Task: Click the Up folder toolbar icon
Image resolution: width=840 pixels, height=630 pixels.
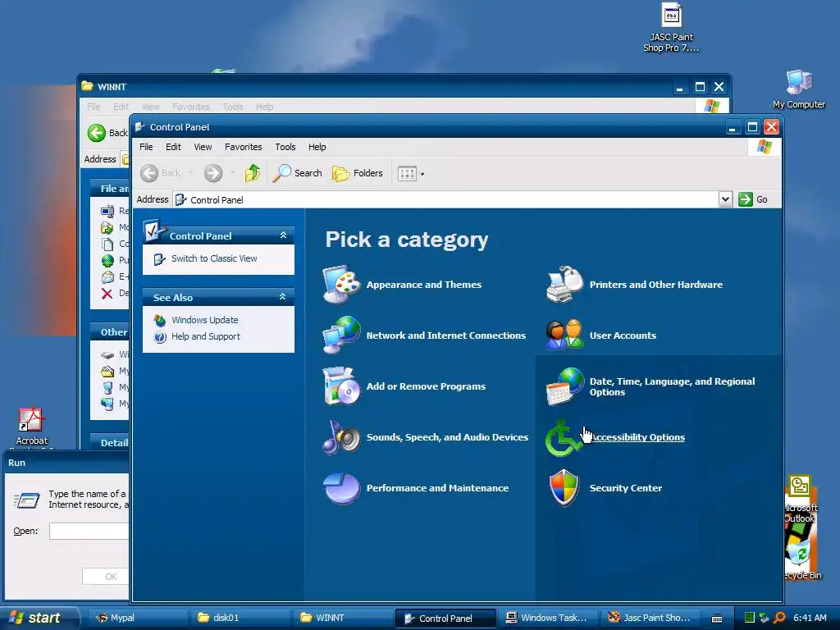Action: click(x=253, y=173)
